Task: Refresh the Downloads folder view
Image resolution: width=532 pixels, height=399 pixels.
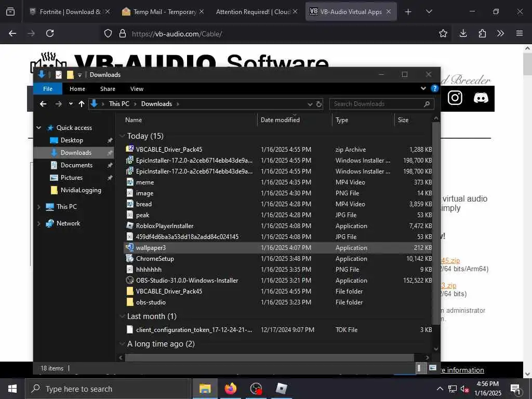Action: click(319, 104)
